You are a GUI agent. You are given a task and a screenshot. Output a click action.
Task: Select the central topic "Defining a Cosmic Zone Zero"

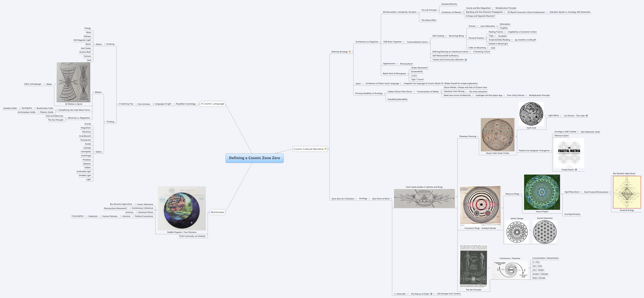click(x=255, y=158)
